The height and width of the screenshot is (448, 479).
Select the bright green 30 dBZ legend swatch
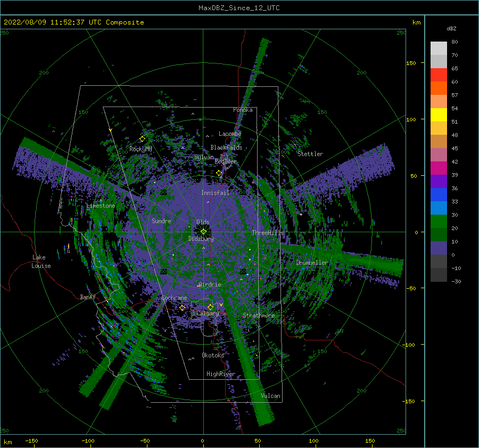(x=439, y=221)
